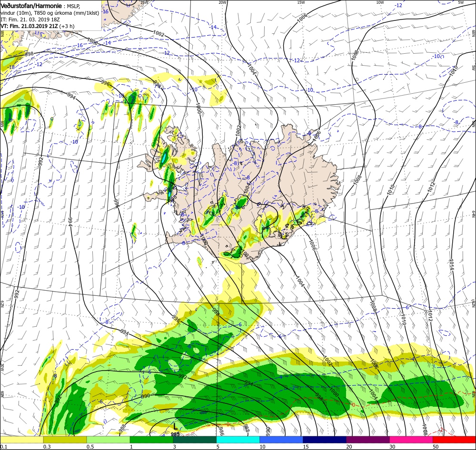This screenshot has width=476, height=450.
Task: Choose the navy 15–20 mm legend swatch
Action: click(325, 439)
